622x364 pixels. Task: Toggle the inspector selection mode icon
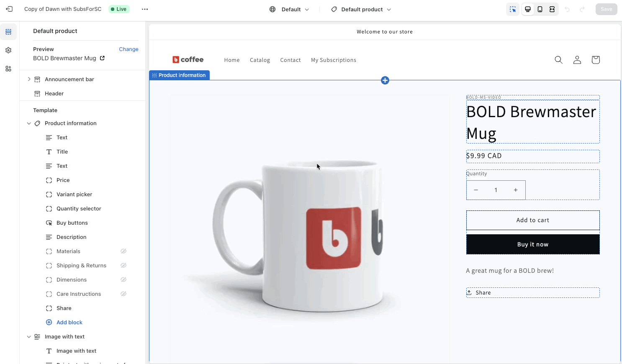[513, 9]
